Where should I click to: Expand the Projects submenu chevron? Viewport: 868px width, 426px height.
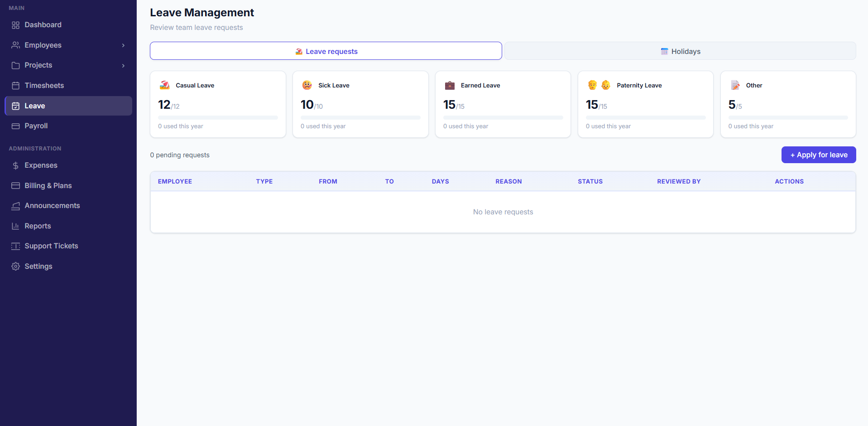point(123,66)
